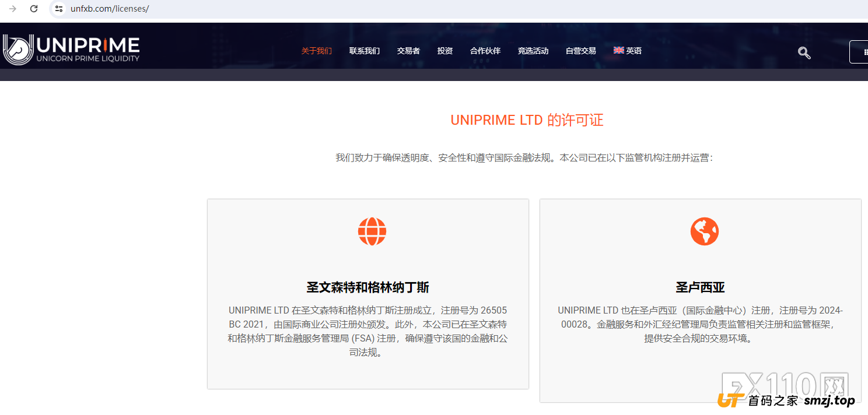Click the orange globe icon for 圣文森特和格林纳丁斯
Viewport: 868px width, 415px height.
[372, 231]
